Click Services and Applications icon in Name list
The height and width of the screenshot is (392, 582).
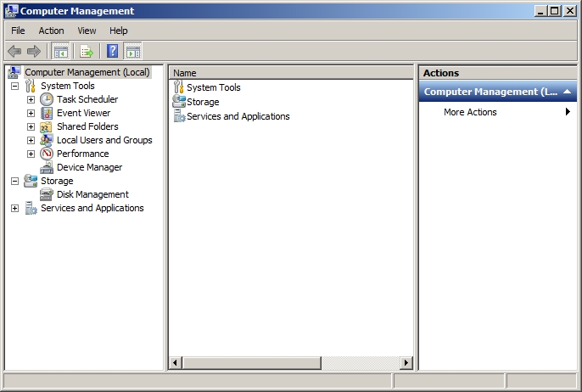pos(180,115)
